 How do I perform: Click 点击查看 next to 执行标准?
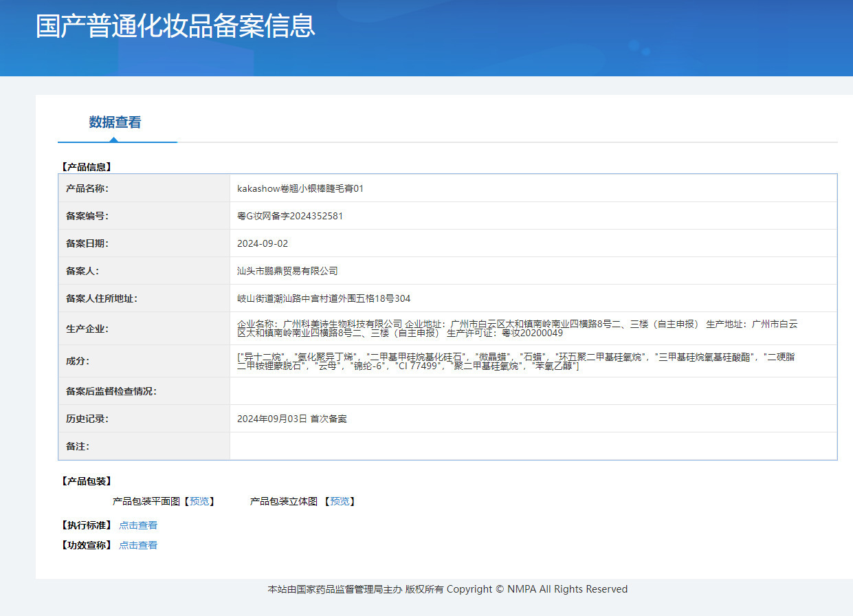tap(138, 525)
